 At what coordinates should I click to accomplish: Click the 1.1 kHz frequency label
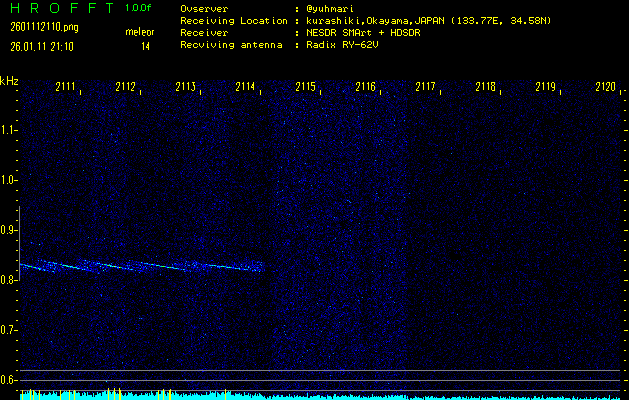click(8, 130)
